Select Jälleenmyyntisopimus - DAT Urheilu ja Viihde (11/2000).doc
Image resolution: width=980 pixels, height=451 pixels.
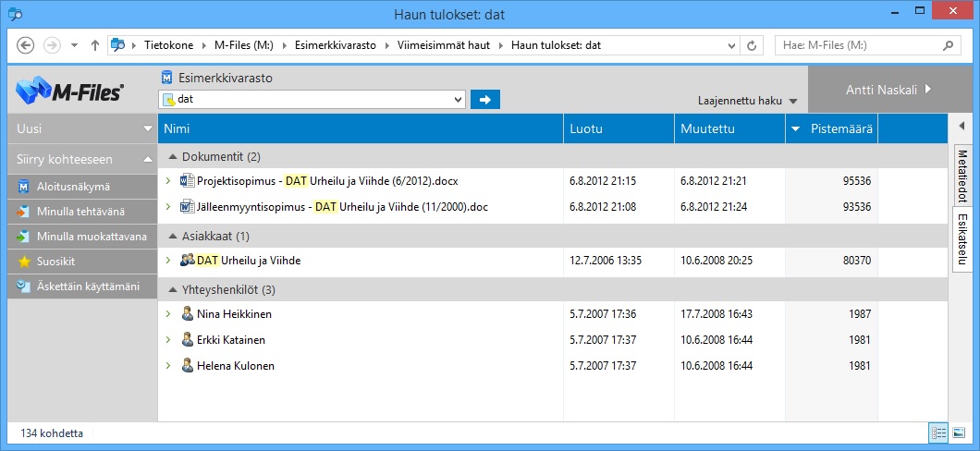pyautogui.click(x=342, y=207)
